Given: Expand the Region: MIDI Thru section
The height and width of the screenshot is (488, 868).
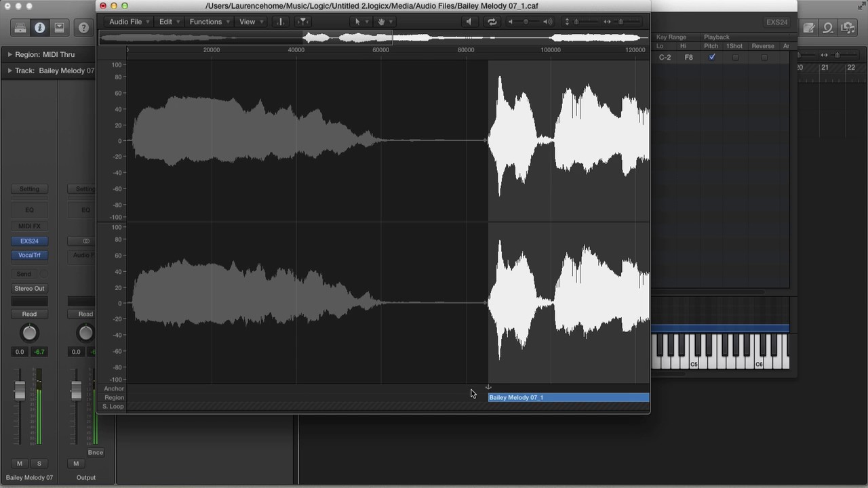Looking at the screenshot, I should click(9, 54).
